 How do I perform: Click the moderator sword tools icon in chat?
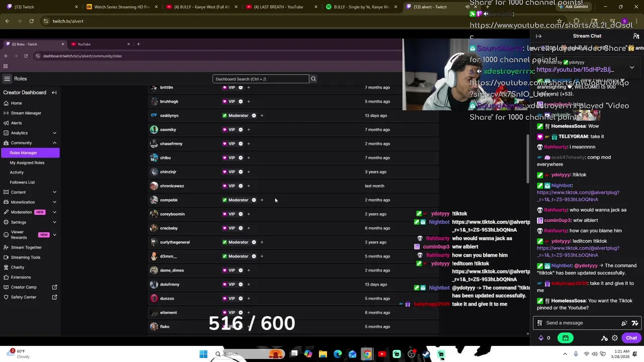tap(605, 338)
